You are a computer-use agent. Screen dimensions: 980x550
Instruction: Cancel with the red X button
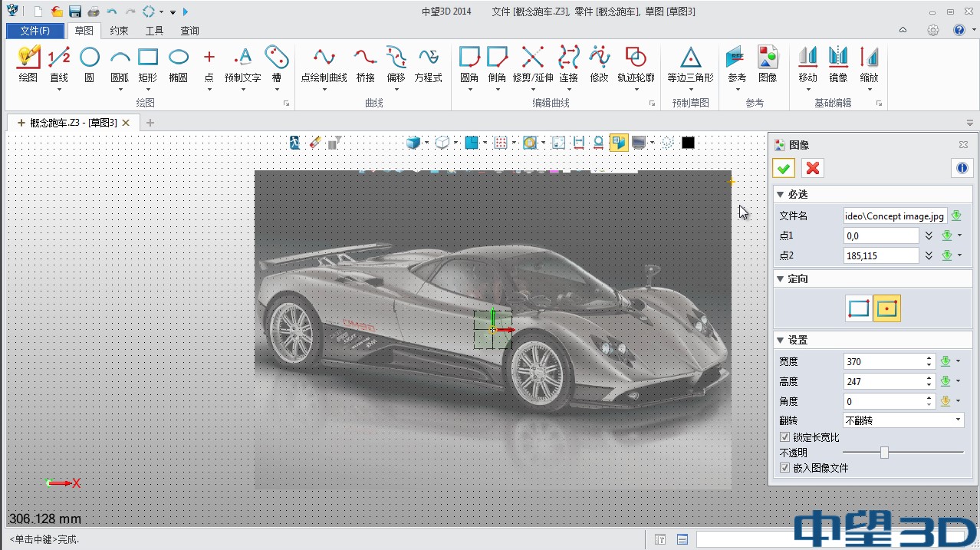(813, 168)
